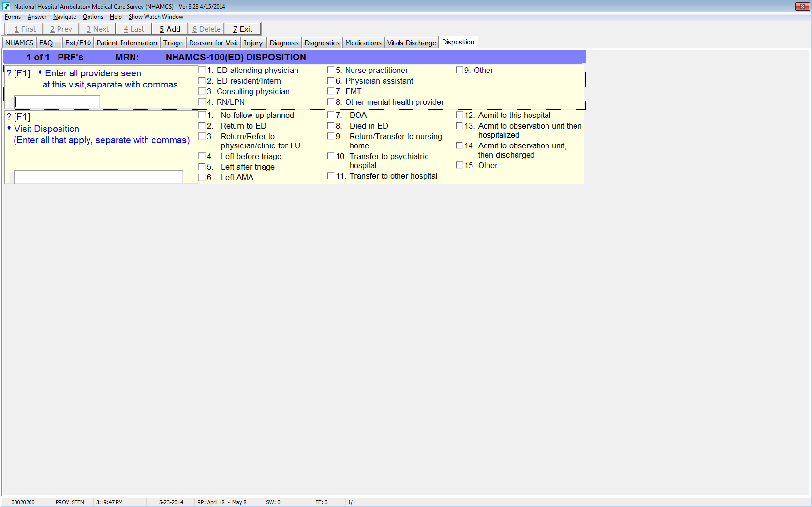This screenshot has height=507, width=812.
Task: Tick the Left AMA checkbox
Action: click(202, 177)
